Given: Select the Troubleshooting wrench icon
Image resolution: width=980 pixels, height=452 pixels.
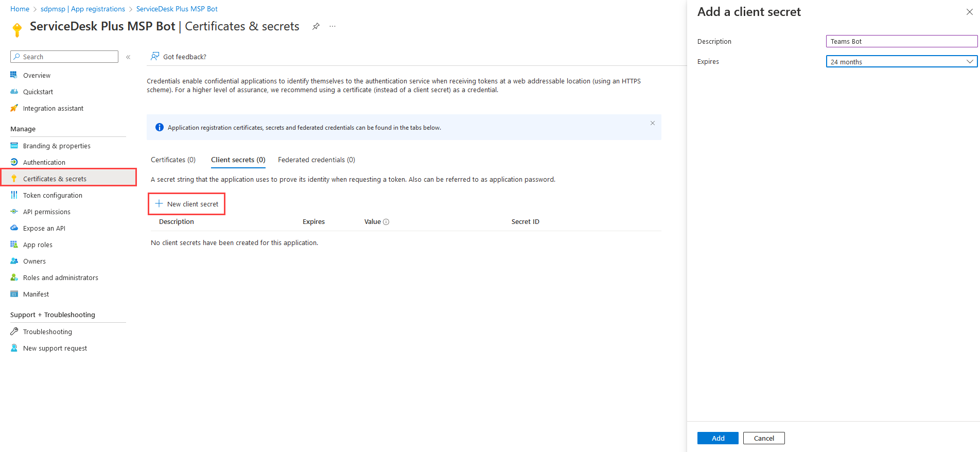Looking at the screenshot, I should (14, 332).
